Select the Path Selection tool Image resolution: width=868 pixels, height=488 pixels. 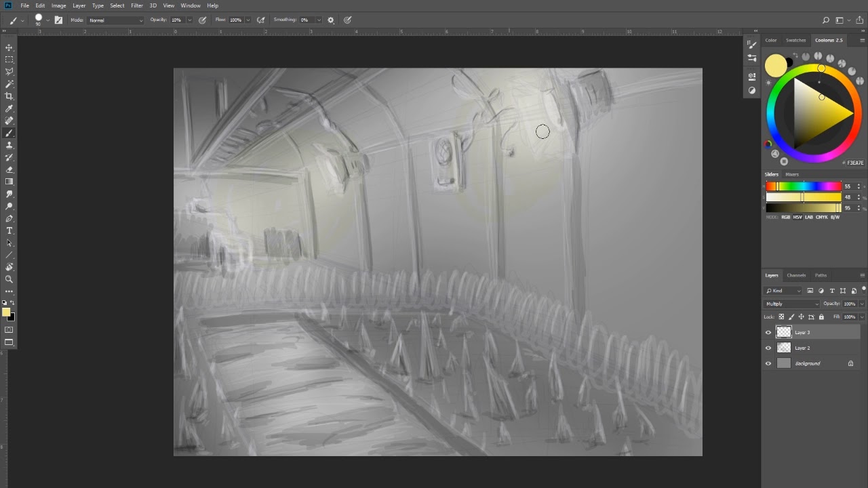[x=9, y=243]
